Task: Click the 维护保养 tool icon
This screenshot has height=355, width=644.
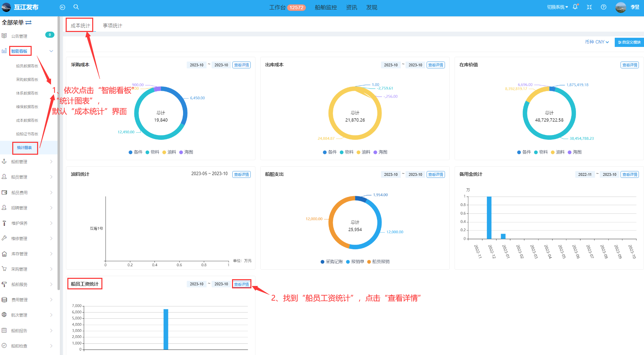Action: (4, 223)
